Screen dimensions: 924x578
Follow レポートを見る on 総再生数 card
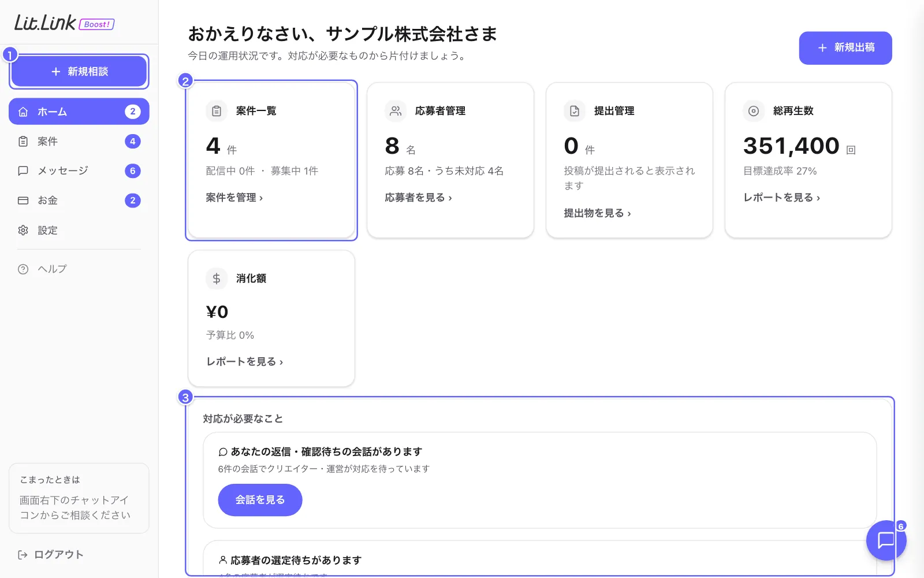[x=782, y=198]
